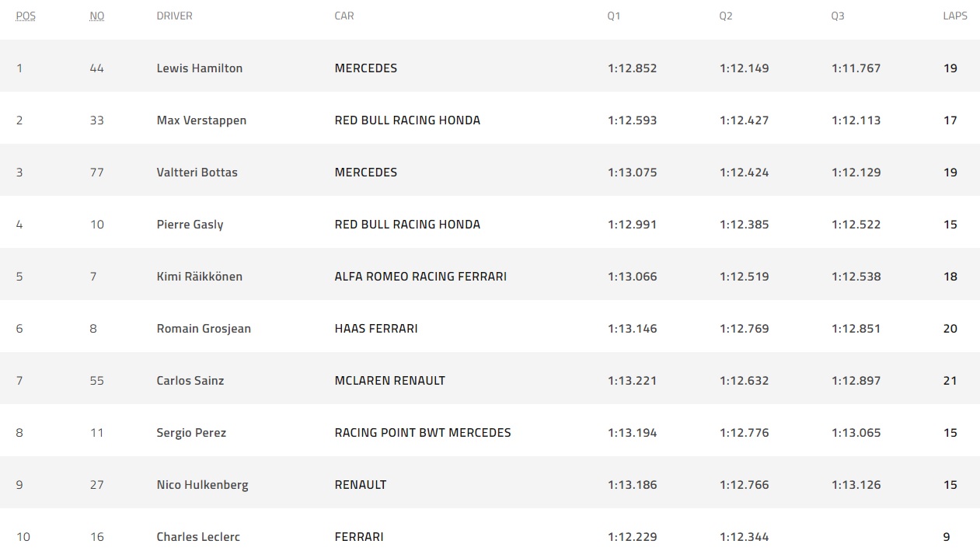Click the NO column header
Image resolution: width=980 pixels, height=558 pixels.
coord(97,16)
